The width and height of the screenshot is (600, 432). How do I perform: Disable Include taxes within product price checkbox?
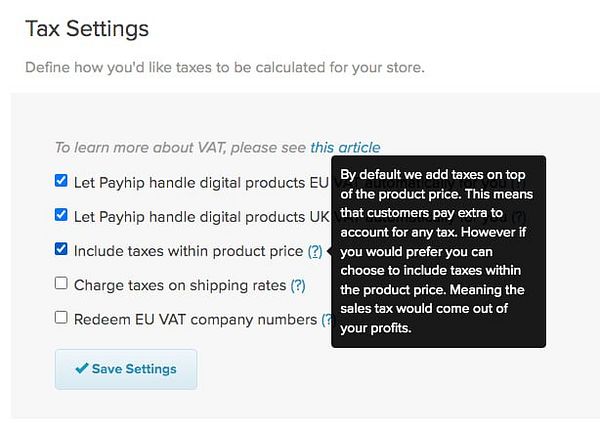pyautogui.click(x=62, y=249)
